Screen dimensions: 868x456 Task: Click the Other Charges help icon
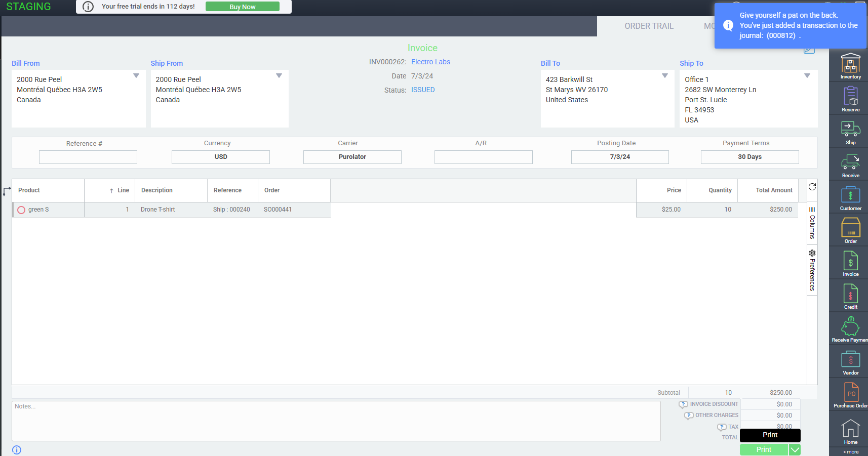(689, 416)
